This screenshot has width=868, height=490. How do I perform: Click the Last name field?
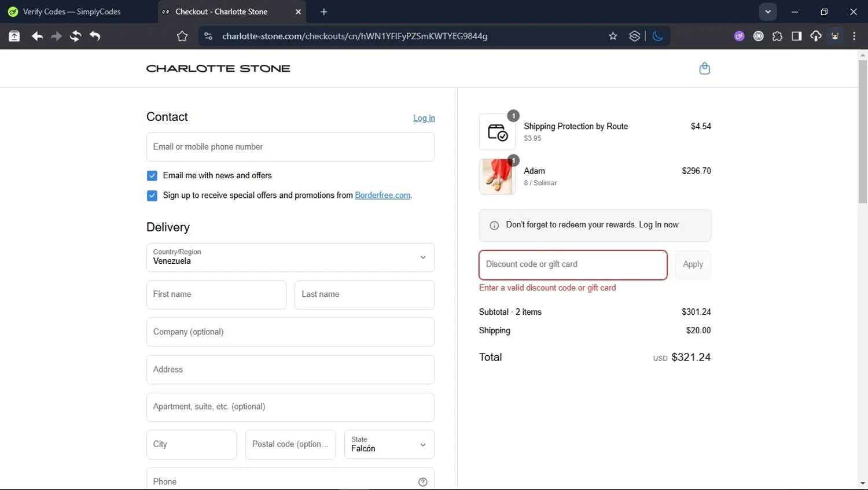pos(365,294)
